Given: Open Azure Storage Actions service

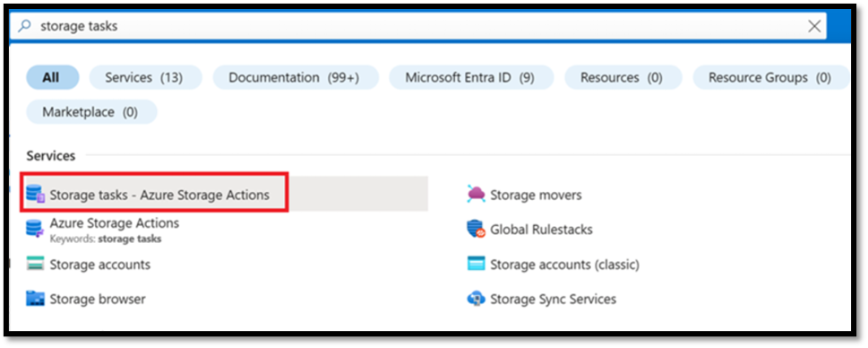Looking at the screenshot, I should click(x=115, y=222).
